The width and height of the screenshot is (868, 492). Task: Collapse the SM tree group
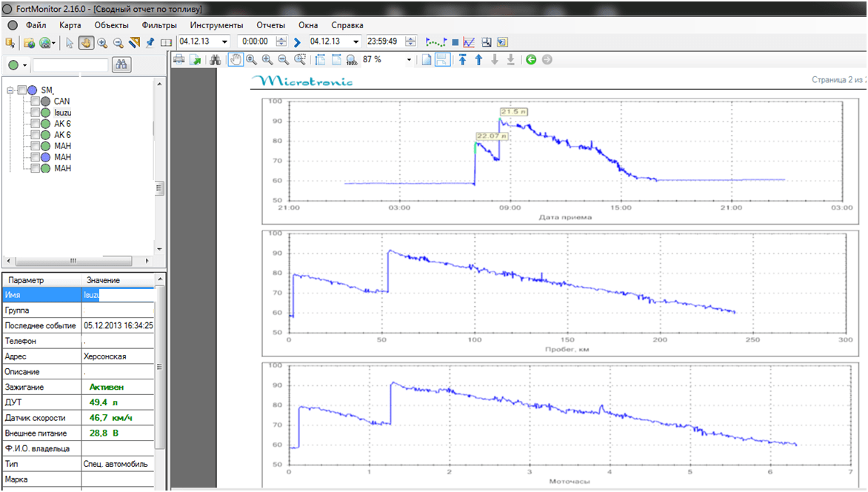[x=10, y=90]
